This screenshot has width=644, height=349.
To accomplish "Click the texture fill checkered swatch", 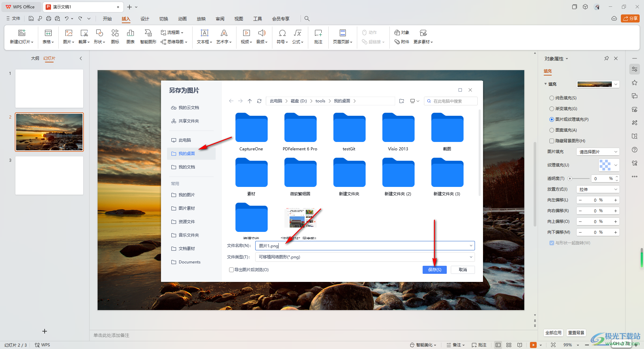I will click(x=605, y=165).
